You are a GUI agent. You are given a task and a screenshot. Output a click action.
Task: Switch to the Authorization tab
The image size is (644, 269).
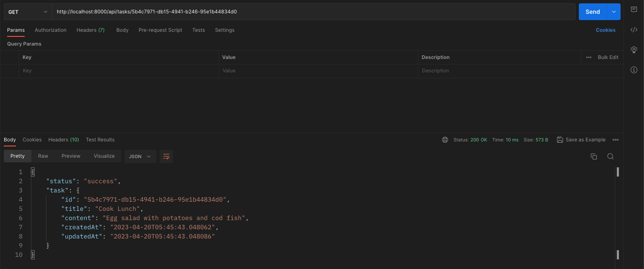pos(51,30)
